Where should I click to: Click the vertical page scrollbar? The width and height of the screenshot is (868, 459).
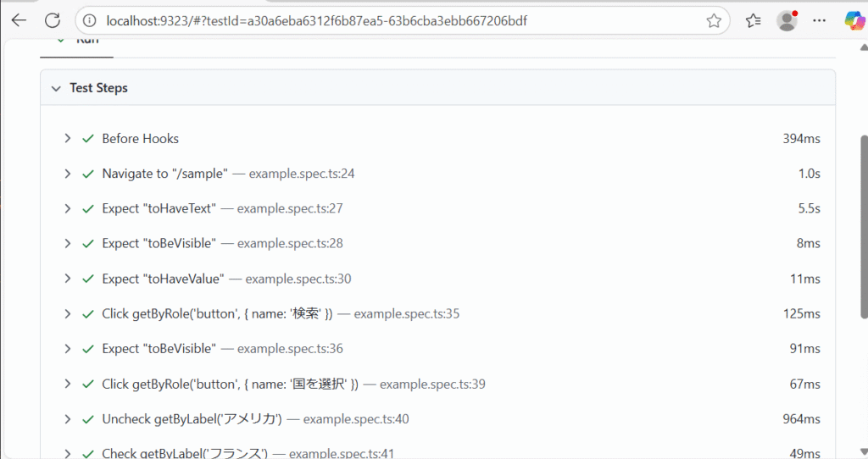[x=863, y=220]
